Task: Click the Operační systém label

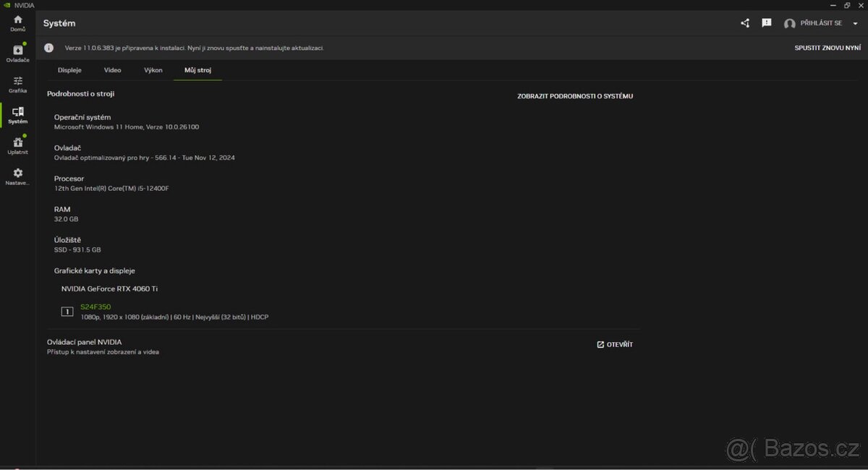Action: coord(82,117)
